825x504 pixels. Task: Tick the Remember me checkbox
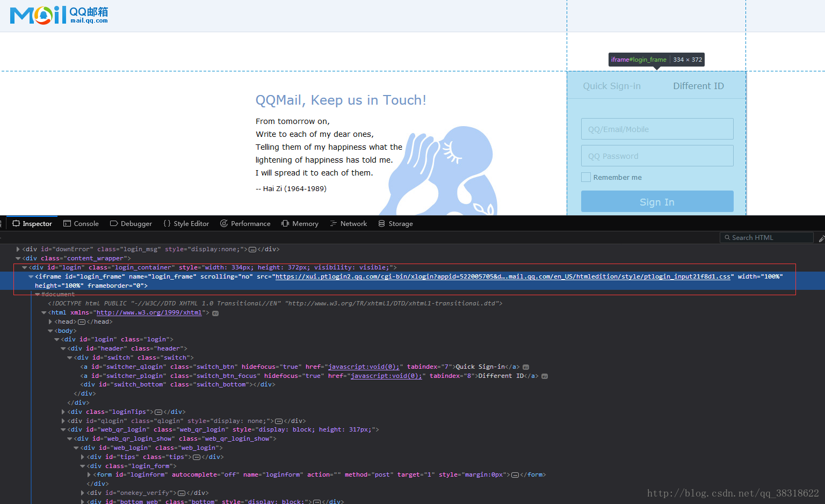pyautogui.click(x=586, y=177)
